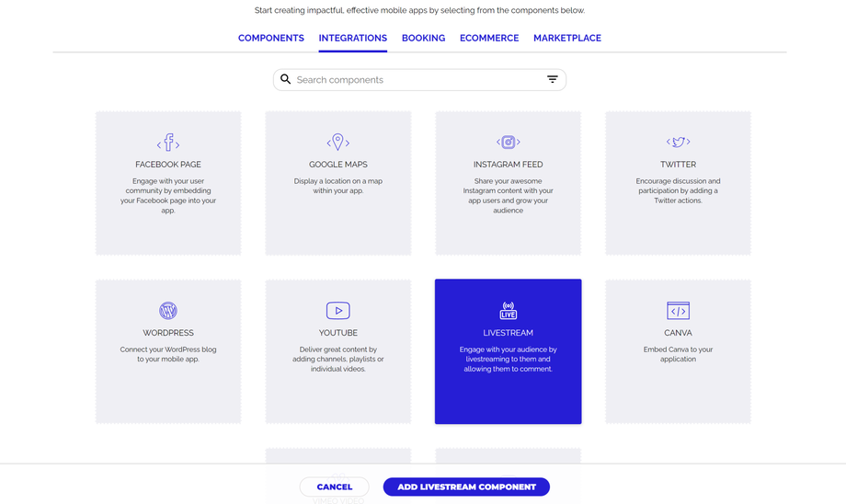Click the Google Maps pin icon
Image resolution: width=846 pixels, height=504 pixels.
click(x=338, y=143)
